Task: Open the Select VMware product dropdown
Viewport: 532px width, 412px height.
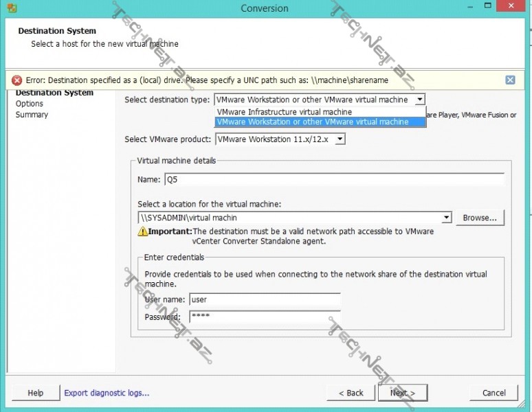Action: [x=340, y=139]
